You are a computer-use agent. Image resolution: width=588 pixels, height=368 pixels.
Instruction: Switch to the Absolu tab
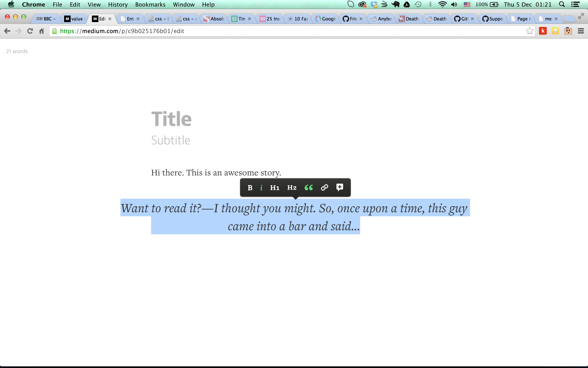pos(214,19)
